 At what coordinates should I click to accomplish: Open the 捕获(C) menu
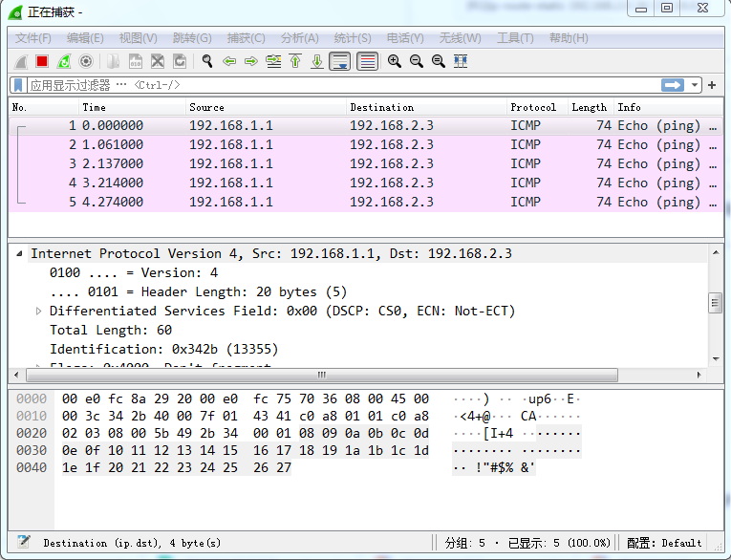(247, 38)
